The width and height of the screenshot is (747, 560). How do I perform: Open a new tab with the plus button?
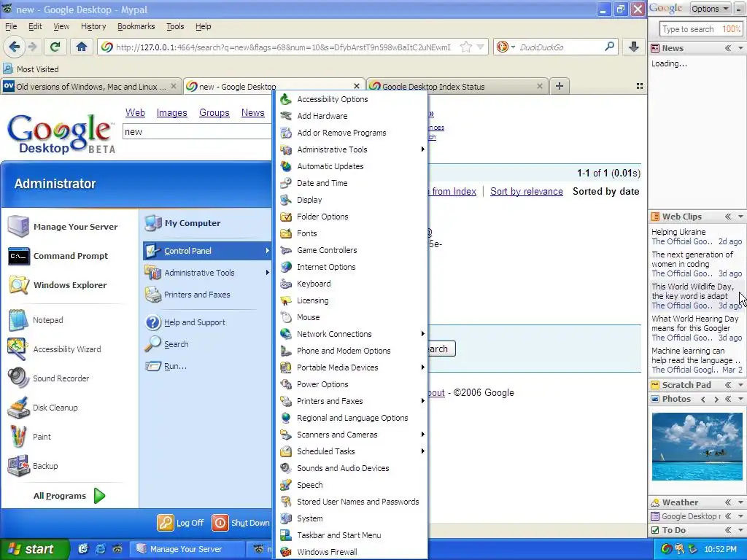(x=560, y=86)
